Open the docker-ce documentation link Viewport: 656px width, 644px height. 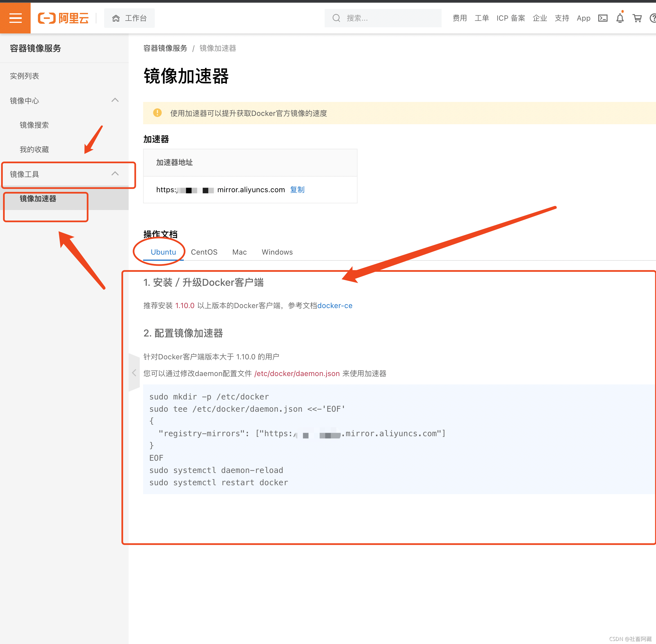(335, 306)
